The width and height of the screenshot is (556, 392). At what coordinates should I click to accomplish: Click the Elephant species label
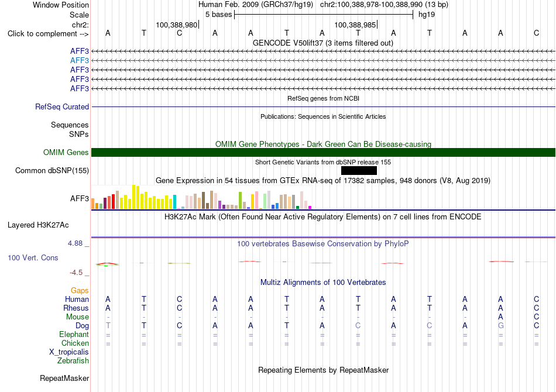74,335
